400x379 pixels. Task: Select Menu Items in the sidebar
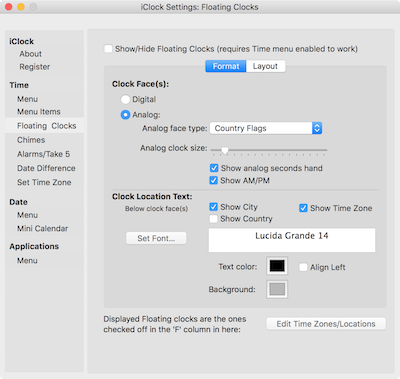[x=39, y=112]
